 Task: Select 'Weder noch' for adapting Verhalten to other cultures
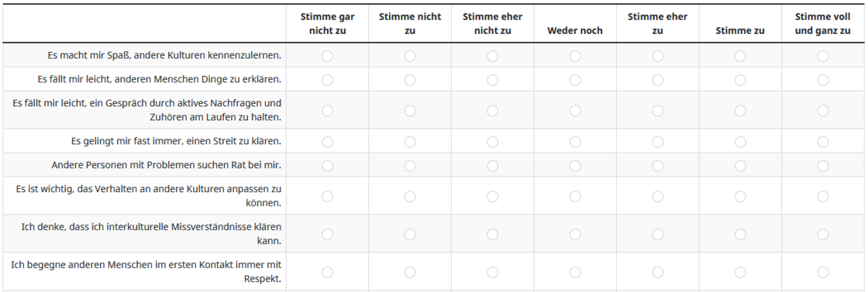[575, 196]
